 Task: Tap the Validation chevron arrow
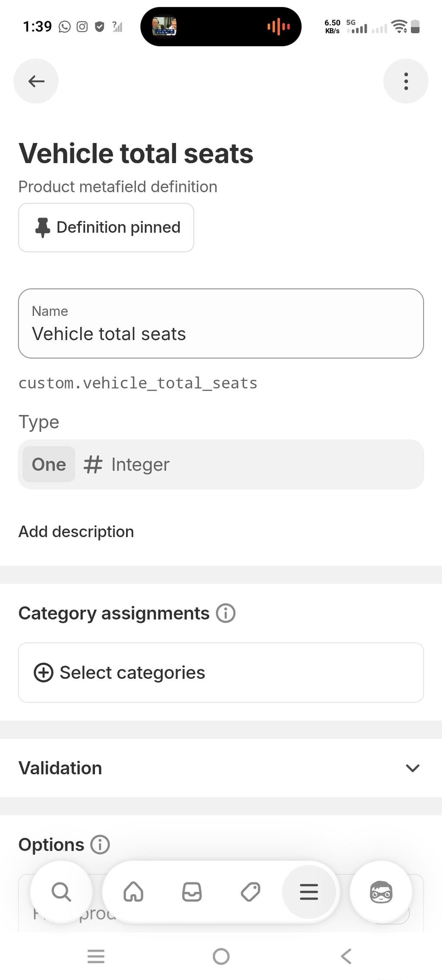coord(413,768)
